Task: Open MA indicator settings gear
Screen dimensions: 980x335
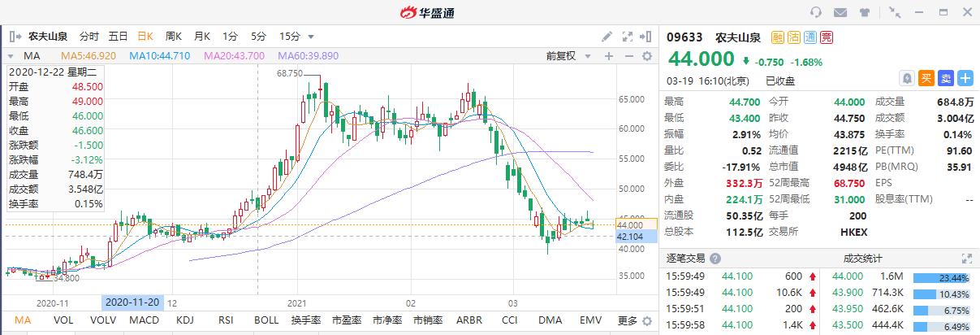Action: pos(647,56)
